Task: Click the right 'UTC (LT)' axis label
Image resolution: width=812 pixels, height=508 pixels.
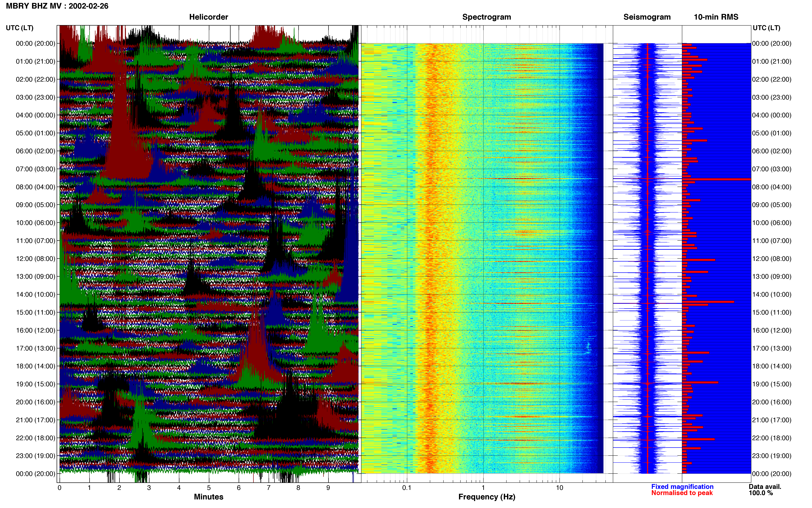Action: point(766,28)
